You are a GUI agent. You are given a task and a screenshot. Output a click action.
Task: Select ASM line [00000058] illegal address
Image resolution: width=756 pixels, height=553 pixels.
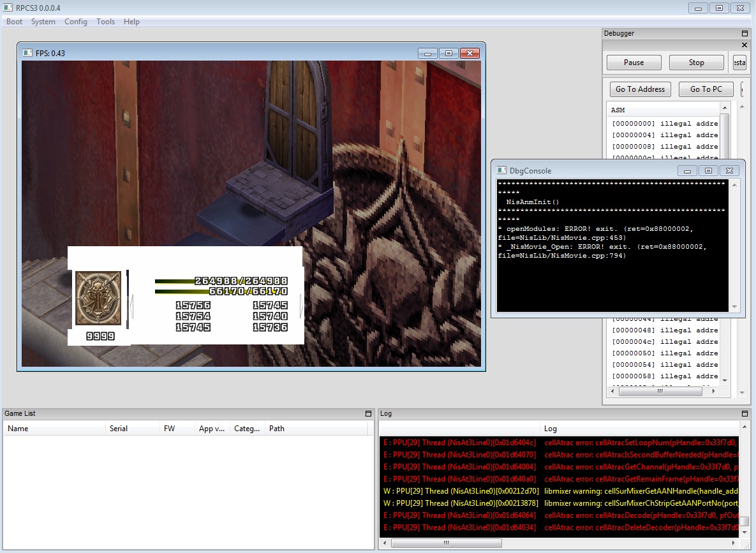pos(664,376)
